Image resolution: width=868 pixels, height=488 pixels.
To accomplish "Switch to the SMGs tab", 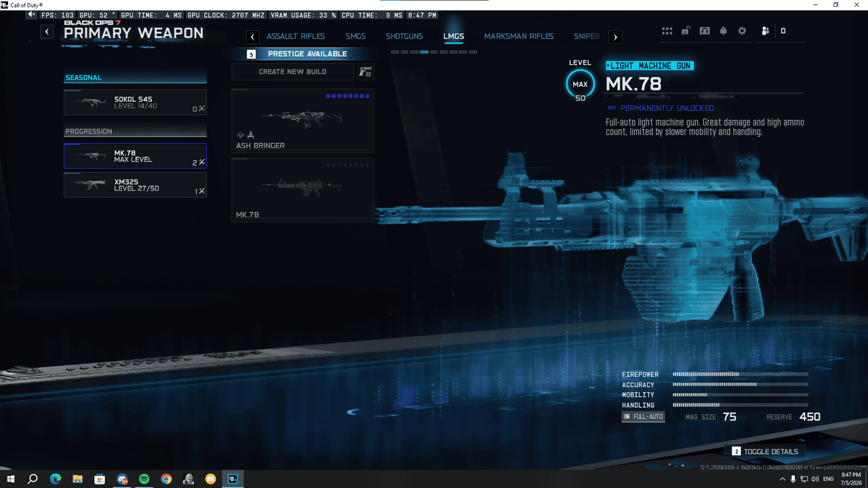I will (x=355, y=37).
